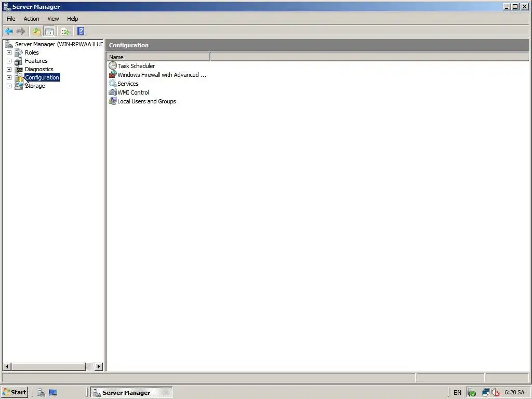This screenshot has width=532, height=399.
Task: Click the volume speaker tray icon
Action: click(495, 393)
